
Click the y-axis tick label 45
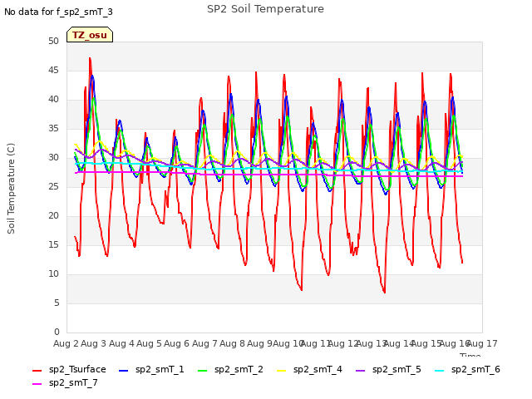click(53, 70)
